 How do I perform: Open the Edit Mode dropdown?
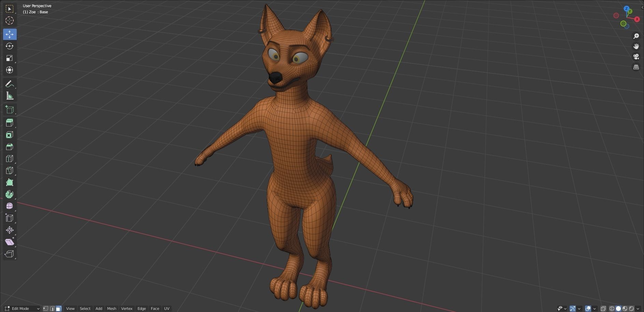point(22,309)
